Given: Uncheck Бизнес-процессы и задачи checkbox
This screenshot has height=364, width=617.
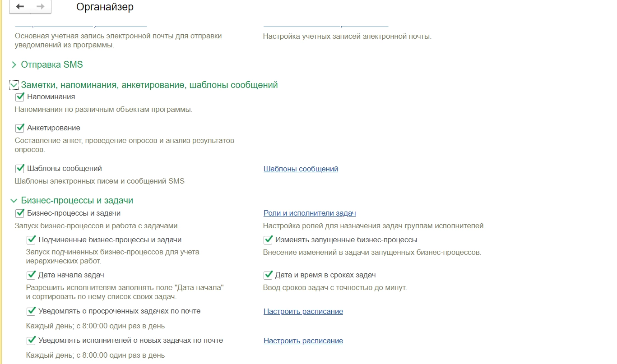Looking at the screenshot, I should coord(20,213).
